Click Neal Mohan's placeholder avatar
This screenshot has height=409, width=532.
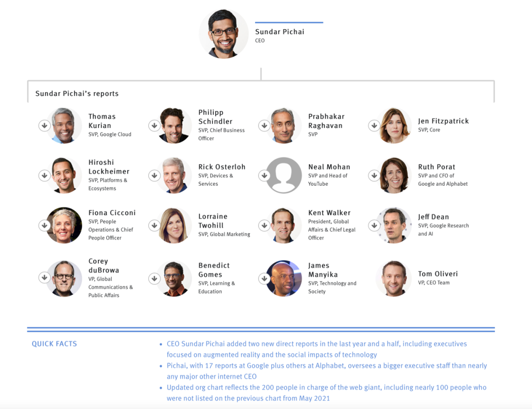click(x=284, y=175)
